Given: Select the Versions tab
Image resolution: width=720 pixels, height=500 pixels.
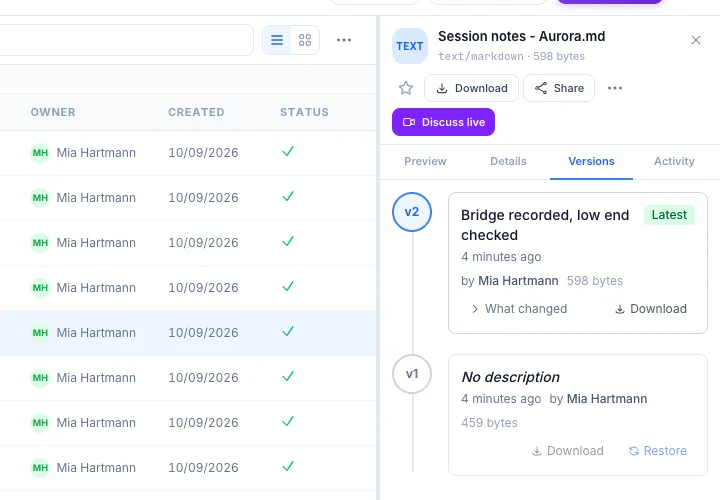Looking at the screenshot, I should [x=591, y=161].
